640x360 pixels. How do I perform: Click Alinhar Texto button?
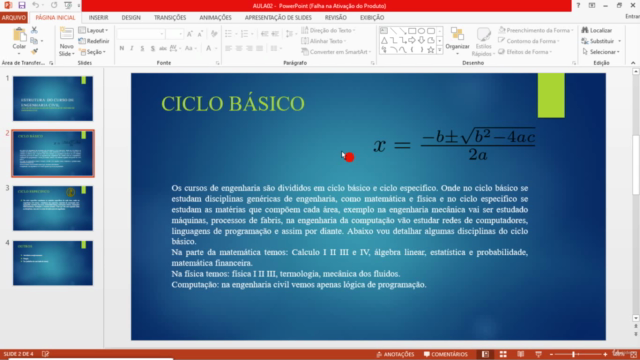tap(324, 41)
